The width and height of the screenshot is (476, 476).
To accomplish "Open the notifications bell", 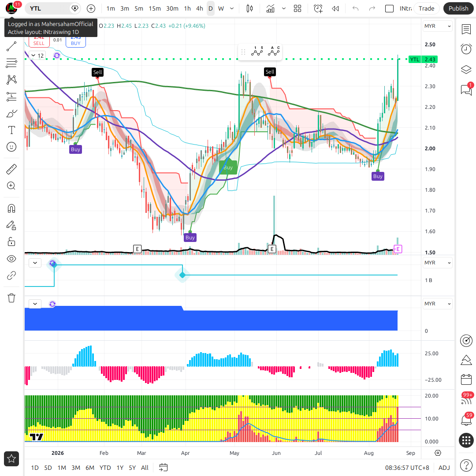I will click(x=466, y=420).
